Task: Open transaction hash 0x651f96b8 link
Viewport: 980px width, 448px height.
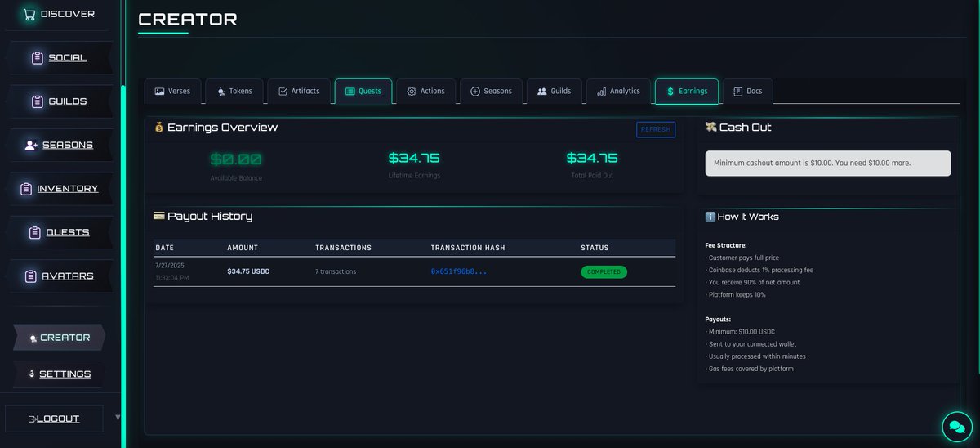Action: point(459,271)
